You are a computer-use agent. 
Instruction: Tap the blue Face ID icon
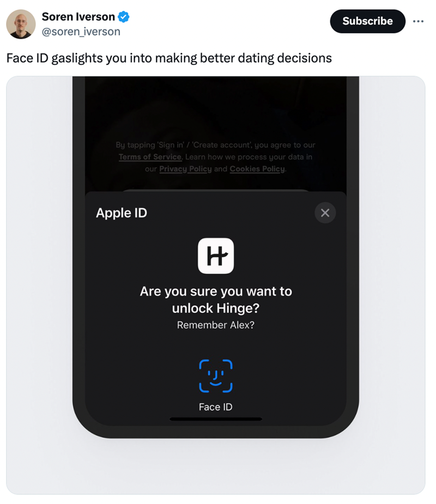pos(216,376)
